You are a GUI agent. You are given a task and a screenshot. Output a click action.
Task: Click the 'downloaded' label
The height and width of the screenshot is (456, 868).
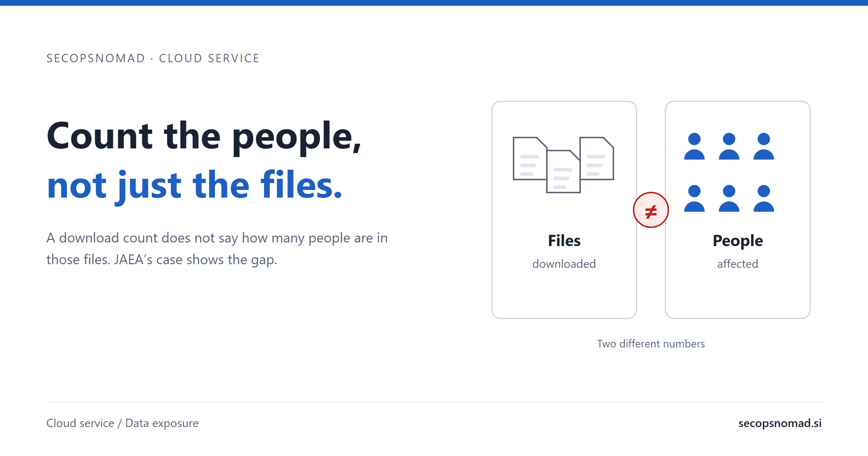pos(564,264)
